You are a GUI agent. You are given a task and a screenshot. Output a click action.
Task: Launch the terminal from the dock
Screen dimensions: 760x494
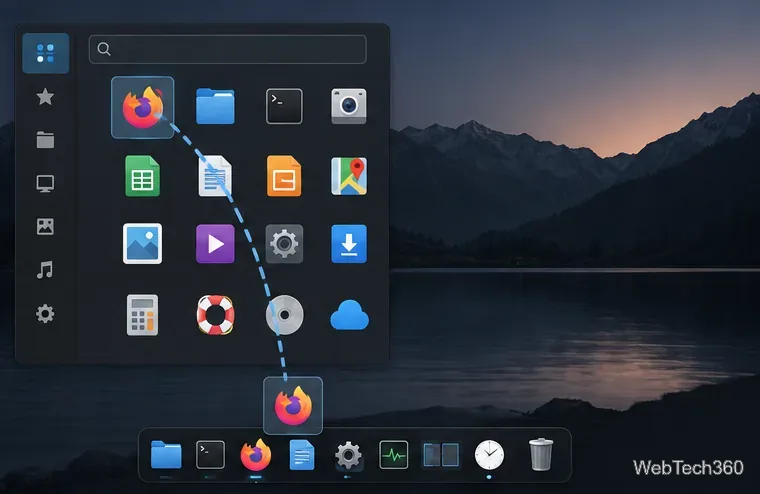[x=210, y=455]
